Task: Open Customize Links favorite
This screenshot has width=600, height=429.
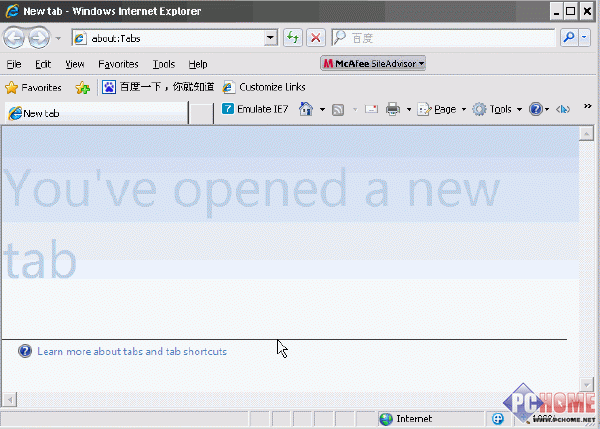Action: click(x=264, y=87)
